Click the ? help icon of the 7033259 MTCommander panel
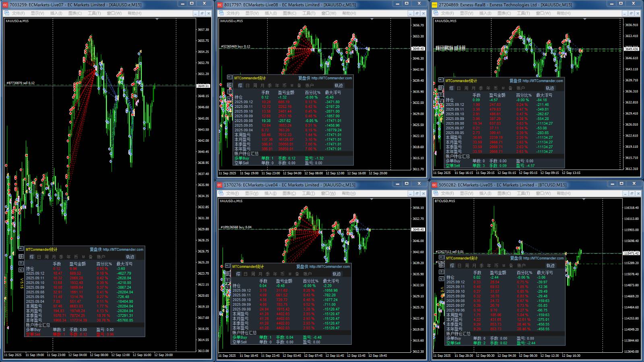 [21, 263]
